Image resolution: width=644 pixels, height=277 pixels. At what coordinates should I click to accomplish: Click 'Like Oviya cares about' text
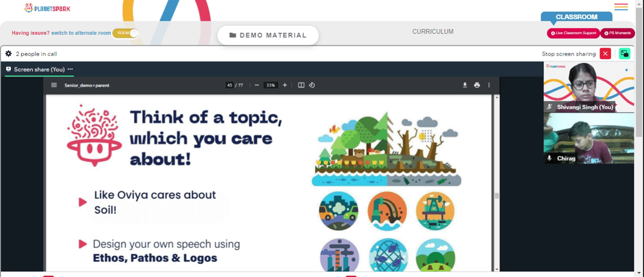click(x=155, y=195)
